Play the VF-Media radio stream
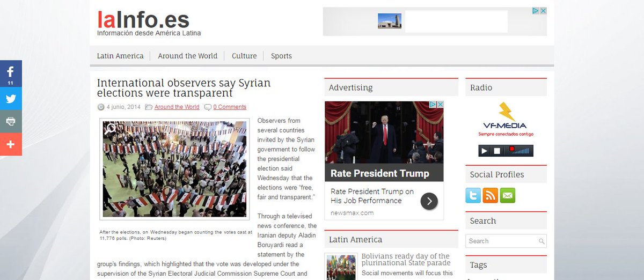The width and height of the screenshot is (644, 280). pos(485,151)
